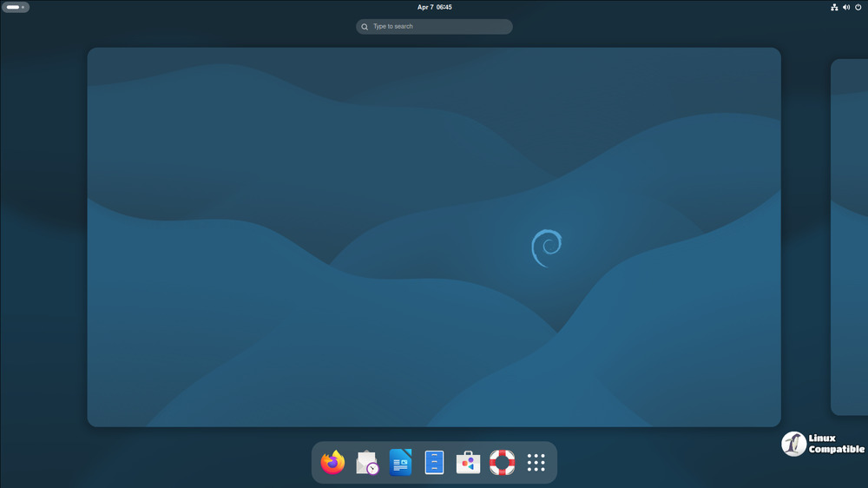Launch the GNOME Software store

pyautogui.click(x=468, y=463)
